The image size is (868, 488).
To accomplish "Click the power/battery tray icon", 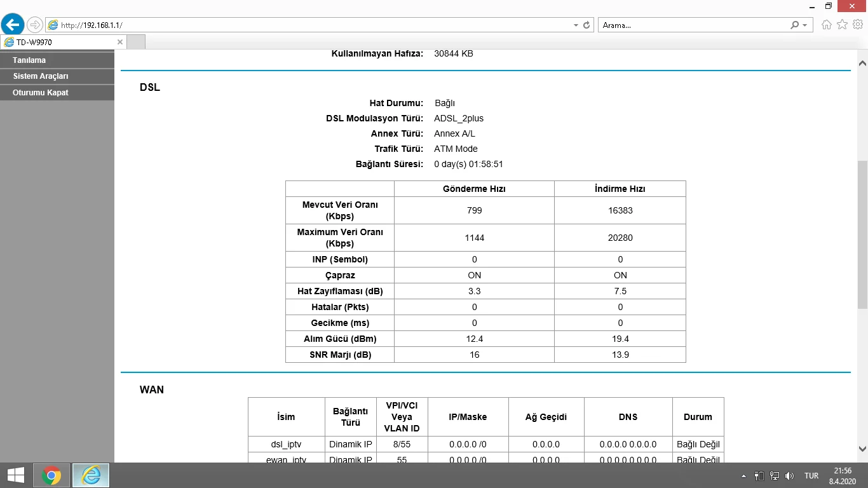I will click(x=759, y=475).
